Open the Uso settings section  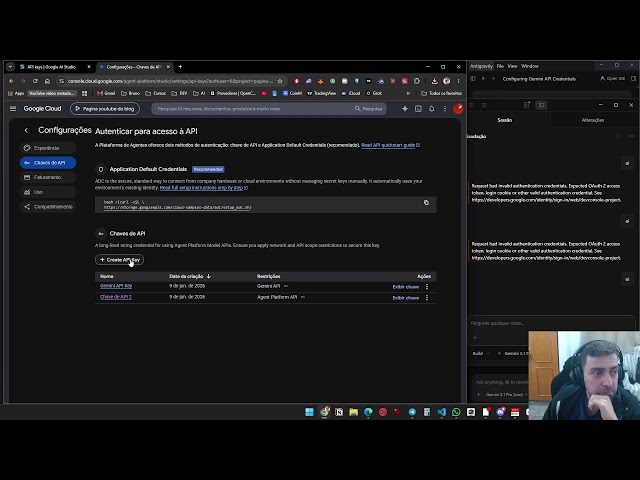48,192
